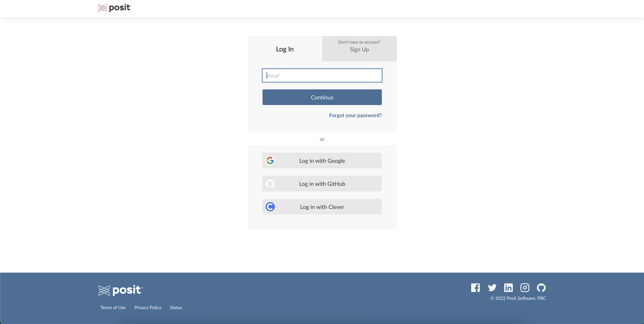The height and width of the screenshot is (324, 644).
Task: Open the Privacy Policy link
Action: click(x=147, y=308)
